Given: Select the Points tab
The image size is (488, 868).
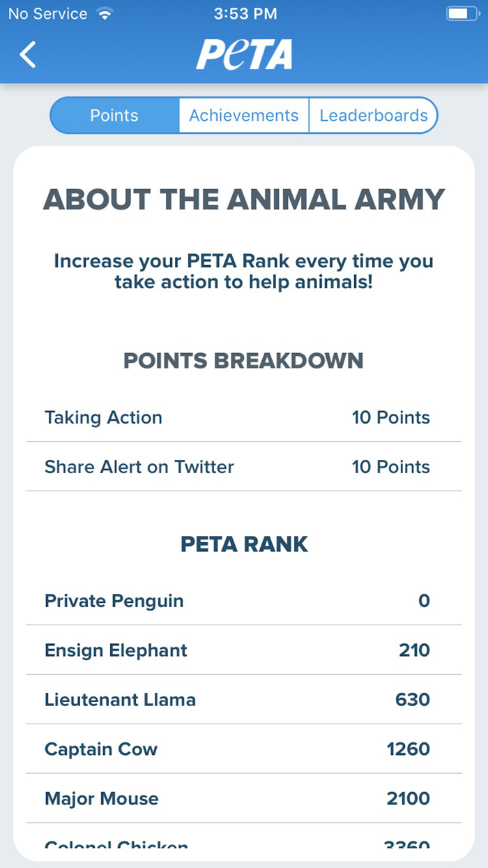Looking at the screenshot, I should pos(114,115).
